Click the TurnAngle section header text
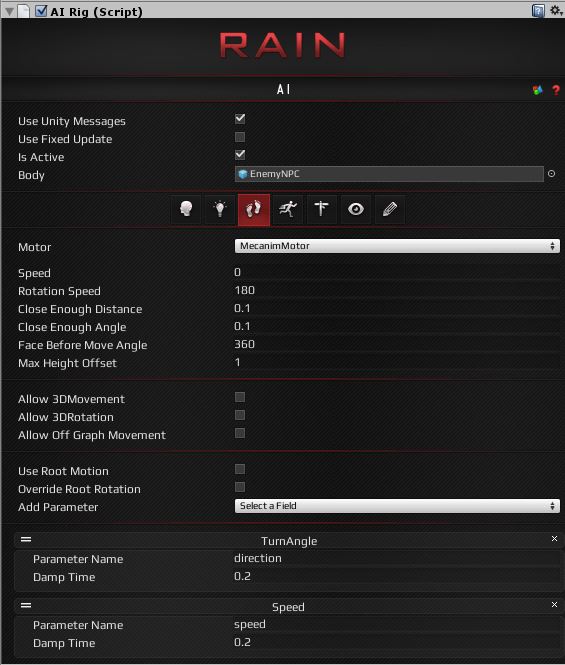Image resolution: width=565 pixels, height=665 pixels. tap(289, 541)
